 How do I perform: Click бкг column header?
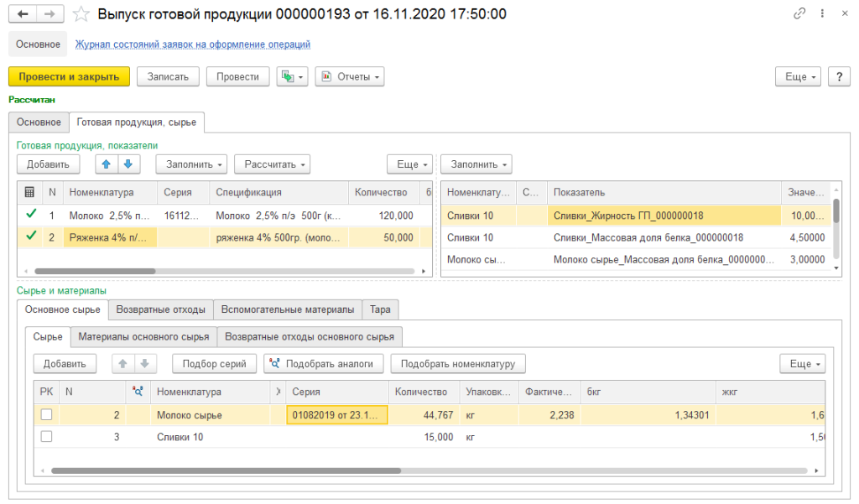(648, 392)
